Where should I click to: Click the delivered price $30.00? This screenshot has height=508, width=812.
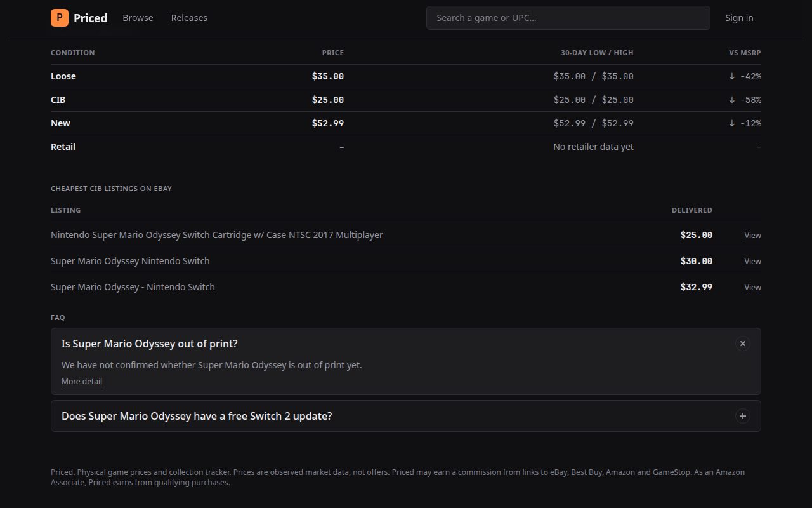(697, 261)
